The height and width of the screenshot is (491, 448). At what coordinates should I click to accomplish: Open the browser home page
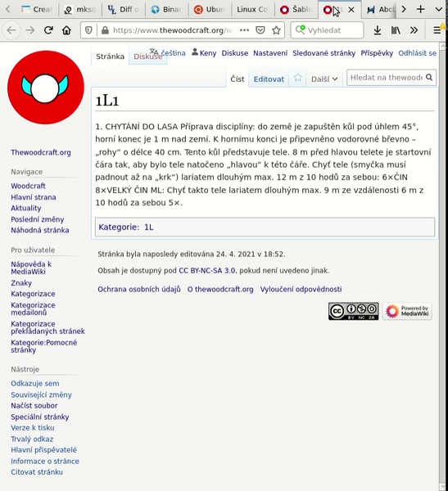point(66,30)
